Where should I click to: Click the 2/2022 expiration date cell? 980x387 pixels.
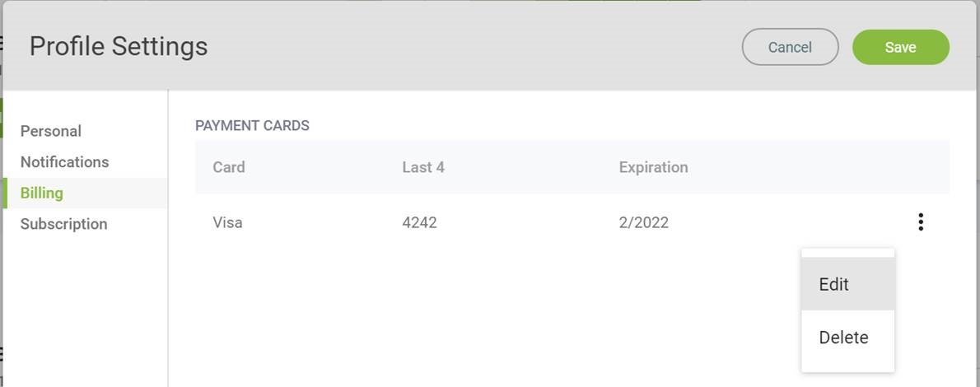click(x=644, y=222)
